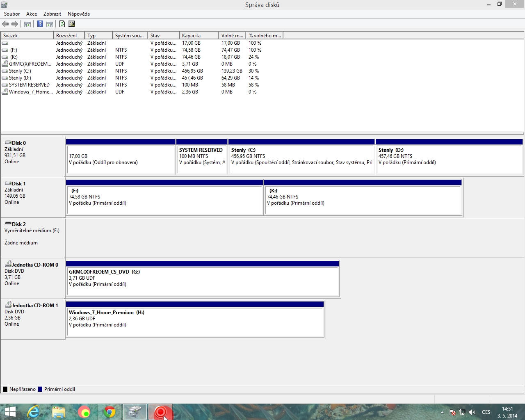Open the Akce menu
Viewport: 525px width, 420px height.
click(x=32, y=14)
